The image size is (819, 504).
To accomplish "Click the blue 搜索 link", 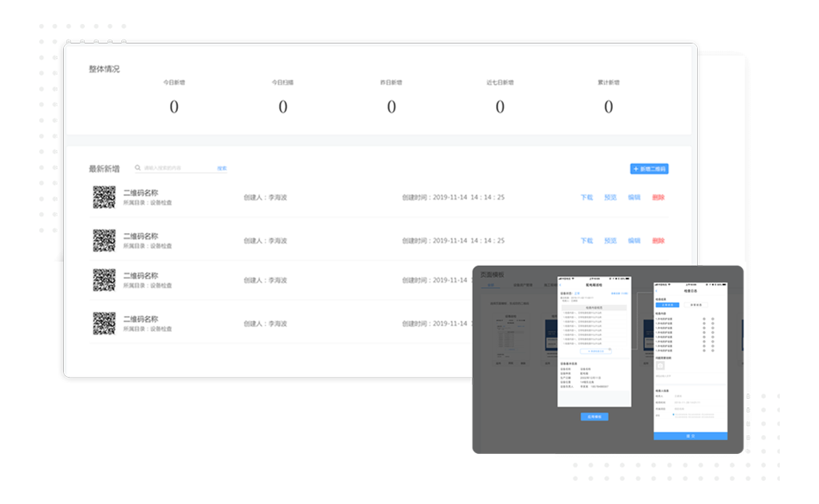I will click(x=222, y=168).
